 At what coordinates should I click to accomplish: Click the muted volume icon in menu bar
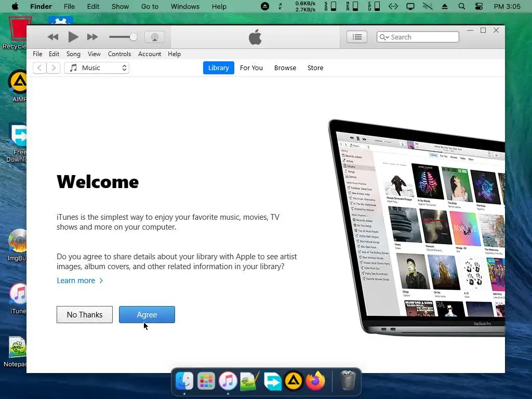[428, 6]
